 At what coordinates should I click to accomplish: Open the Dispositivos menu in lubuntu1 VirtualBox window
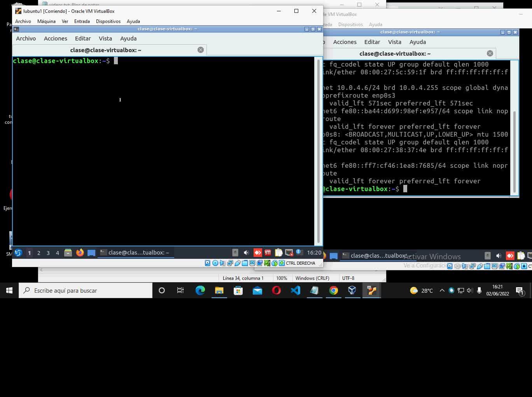tap(108, 21)
